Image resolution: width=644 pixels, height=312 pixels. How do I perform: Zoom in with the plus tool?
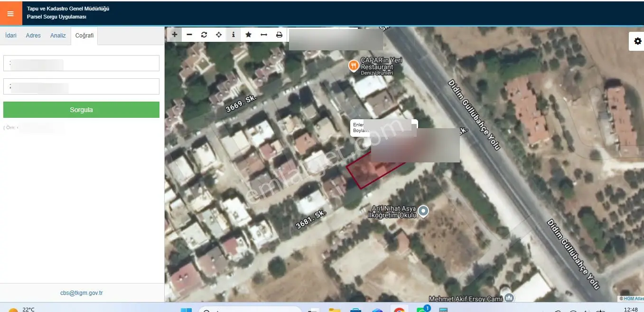pyautogui.click(x=175, y=35)
